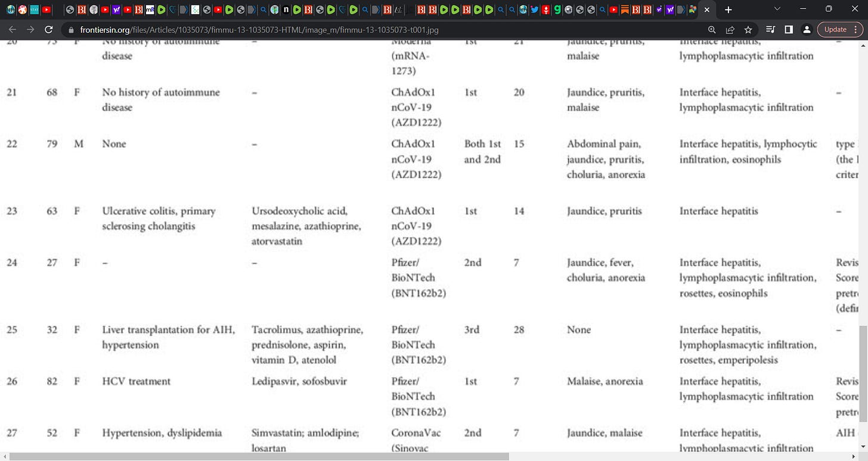Open the media control playlist icon

point(770,30)
